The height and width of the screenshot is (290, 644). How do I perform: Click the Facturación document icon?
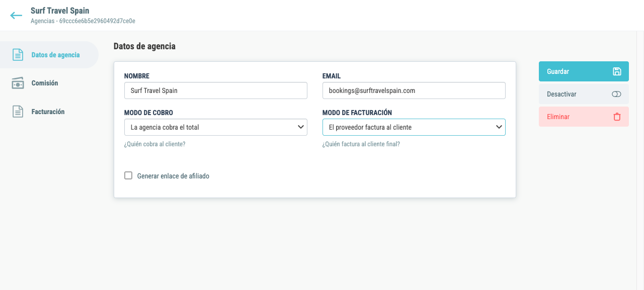click(18, 112)
